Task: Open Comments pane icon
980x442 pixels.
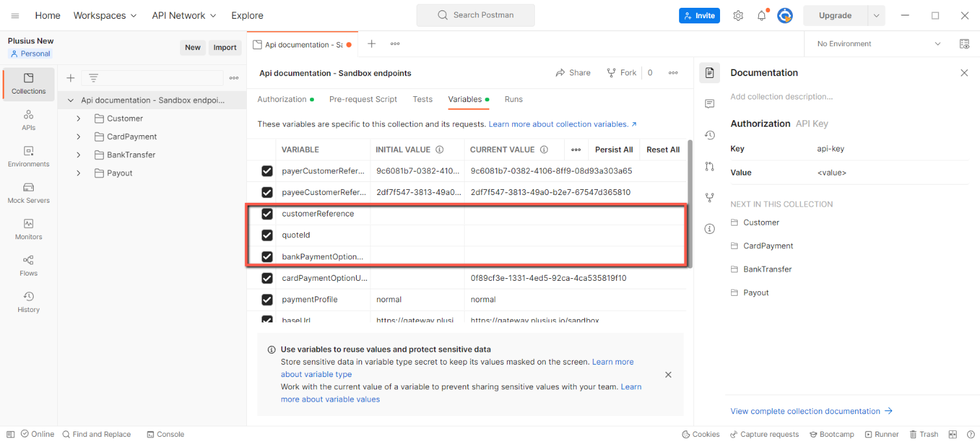Action: [710, 103]
